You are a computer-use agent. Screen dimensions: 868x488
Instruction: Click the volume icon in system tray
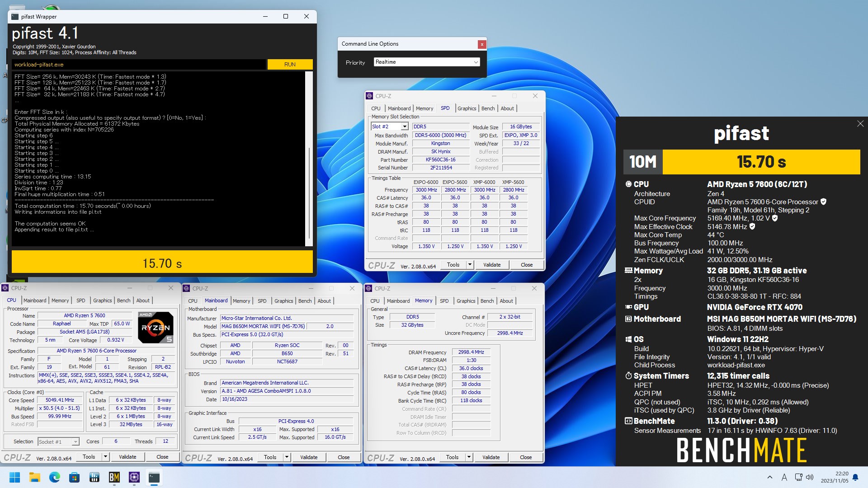(810, 477)
